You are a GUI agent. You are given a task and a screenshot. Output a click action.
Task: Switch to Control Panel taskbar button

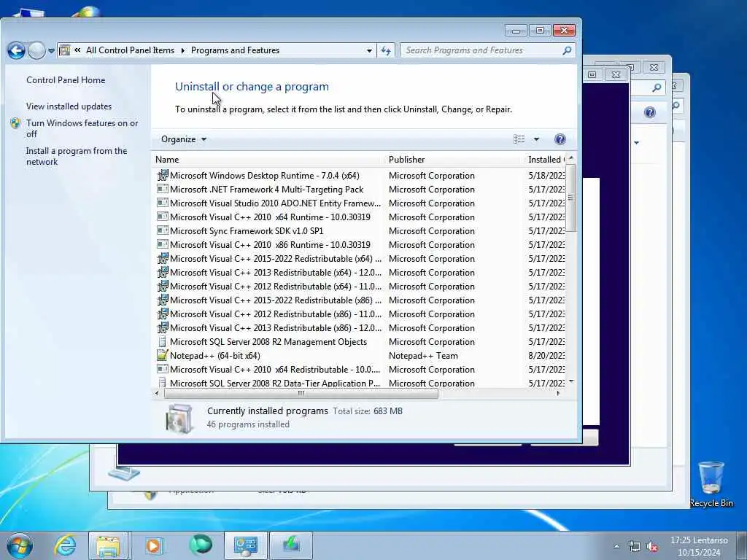pyautogui.click(x=246, y=545)
